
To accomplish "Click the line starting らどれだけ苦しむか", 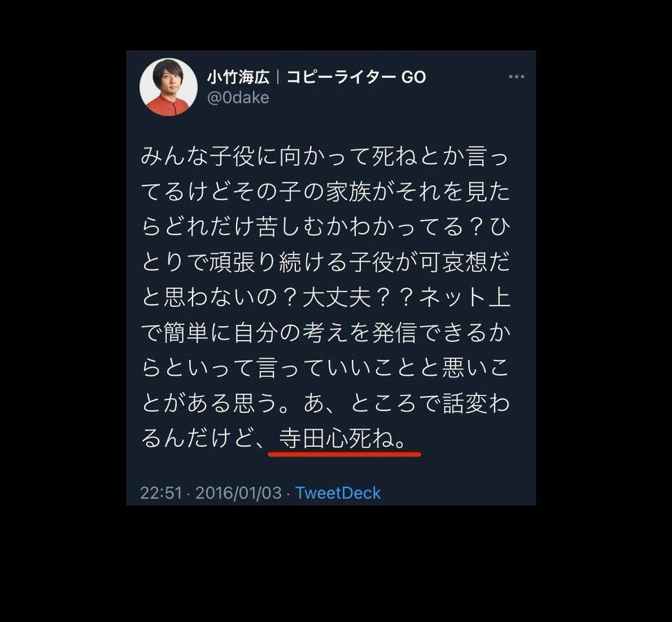I will pos(326,226).
